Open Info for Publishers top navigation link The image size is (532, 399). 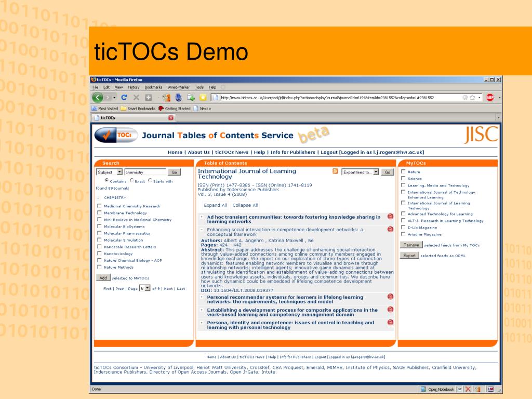(x=293, y=152)
